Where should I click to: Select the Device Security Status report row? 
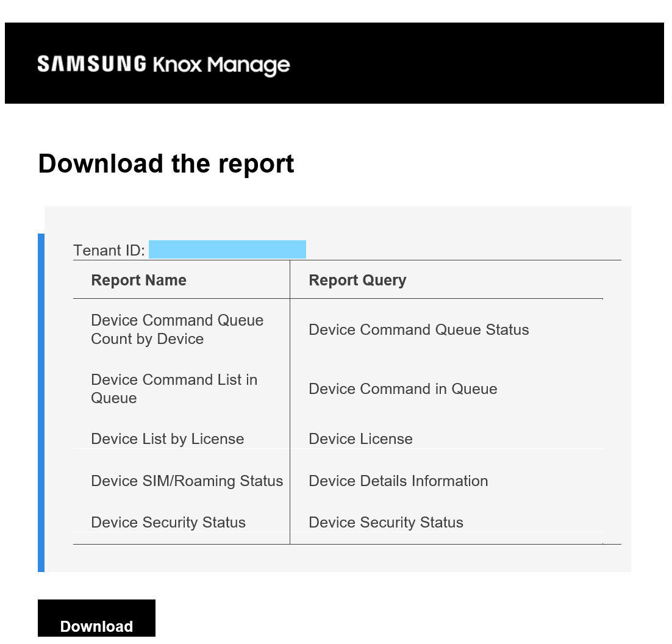click(168, 522)
